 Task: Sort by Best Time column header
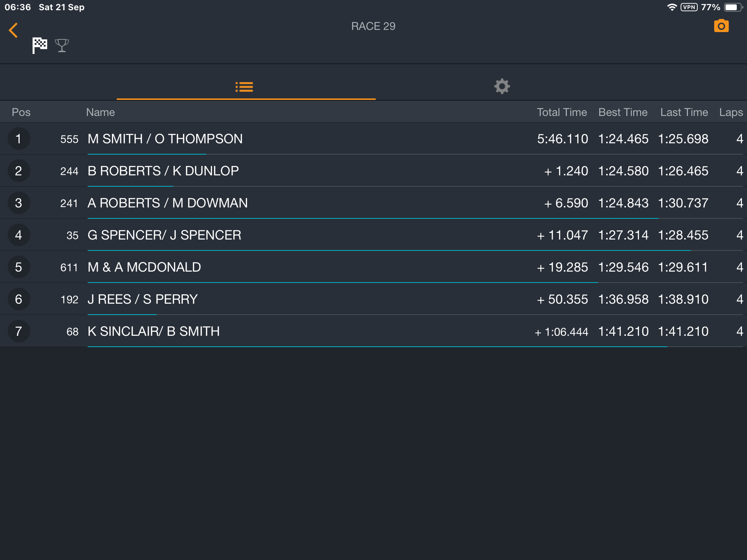(623, 112)
